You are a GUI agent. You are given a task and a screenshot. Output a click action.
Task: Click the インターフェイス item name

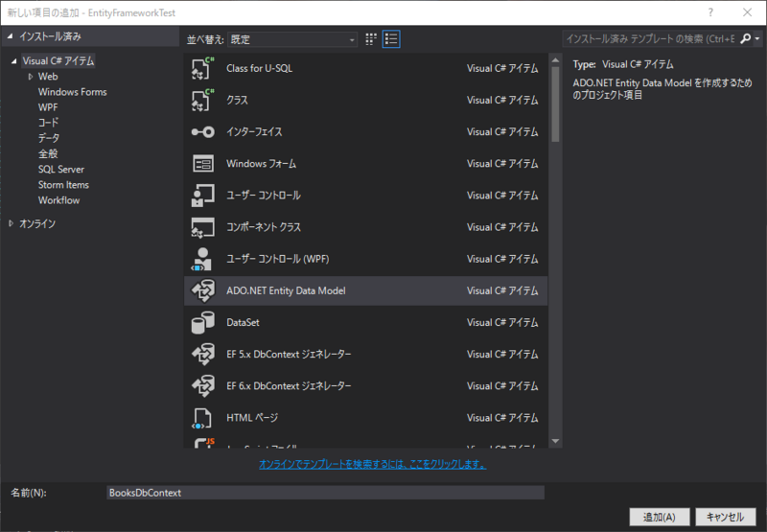(x=254, y=132)
